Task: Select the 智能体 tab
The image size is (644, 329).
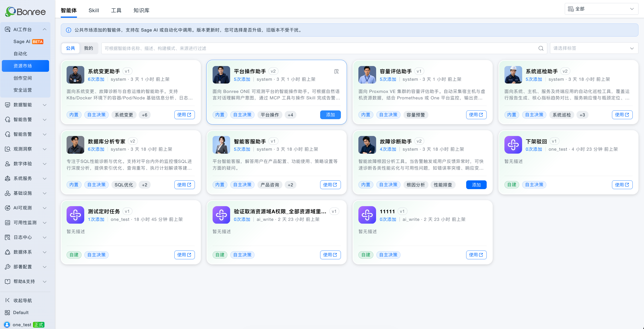Action: tap(69, 10)
